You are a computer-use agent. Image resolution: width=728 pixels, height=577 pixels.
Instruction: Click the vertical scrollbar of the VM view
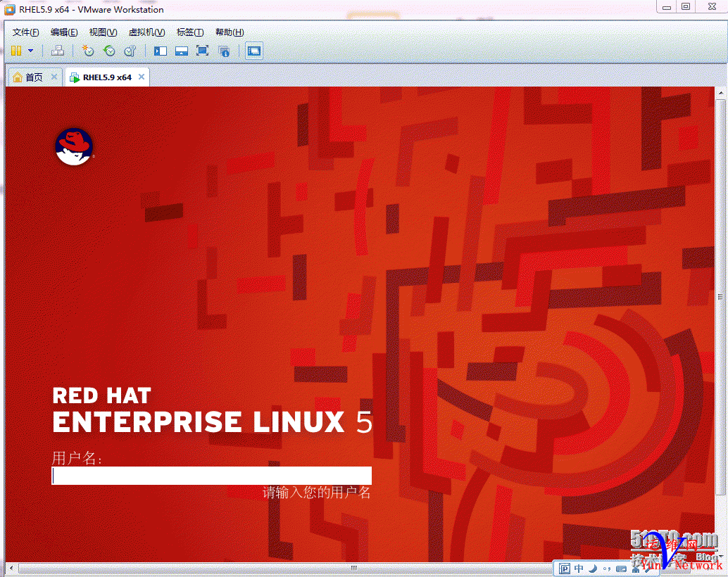720,297
